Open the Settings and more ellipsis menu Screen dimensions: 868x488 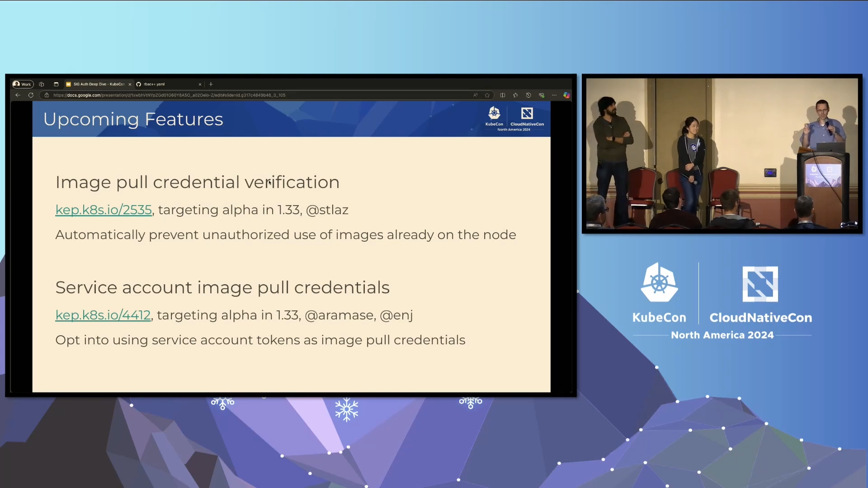(x=554, y=95)
